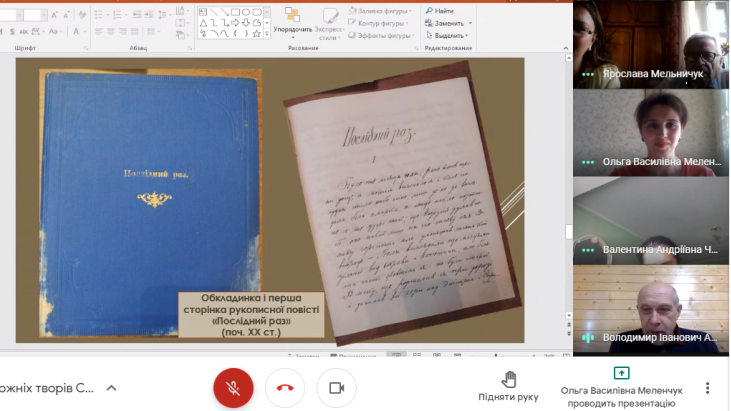Align text left
731x411 pixels.
(99, 32)
